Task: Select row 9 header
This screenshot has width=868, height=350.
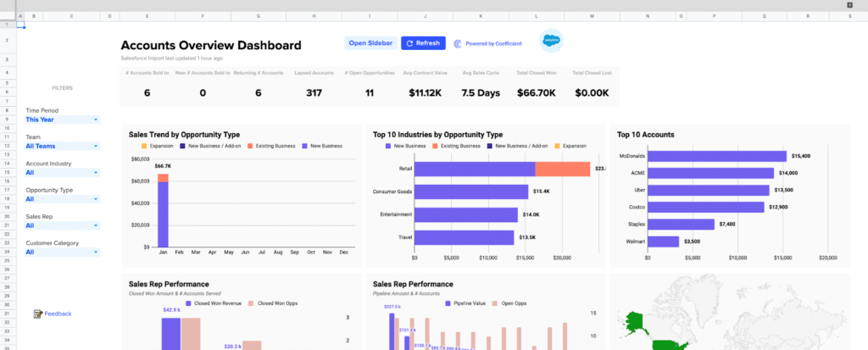Action: coord(7,119)
